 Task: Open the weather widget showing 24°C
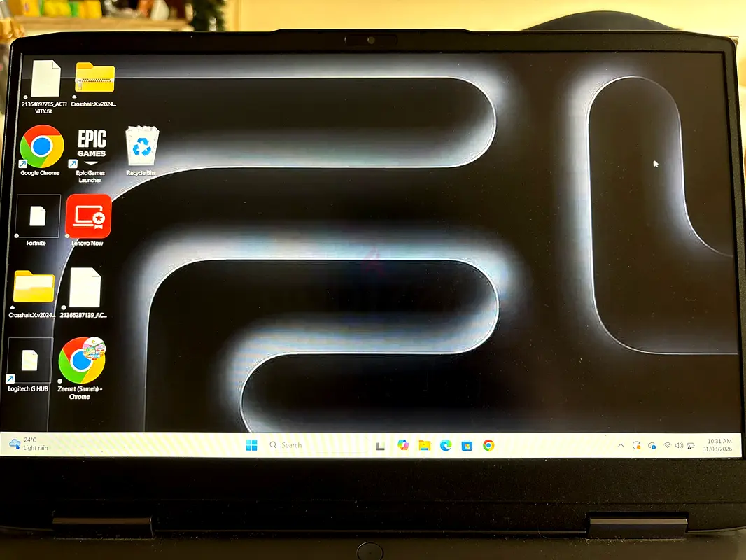29,444
